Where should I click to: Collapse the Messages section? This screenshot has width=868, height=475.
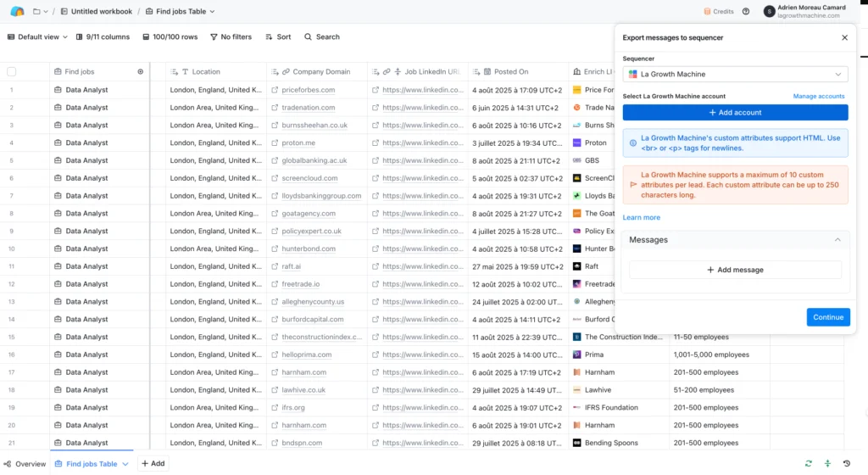(837, 240)
